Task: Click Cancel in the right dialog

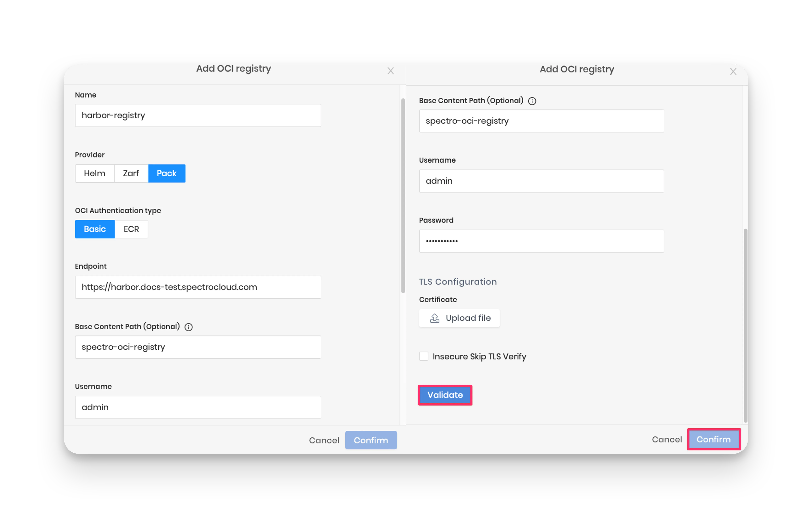Action: pos(667,439)
